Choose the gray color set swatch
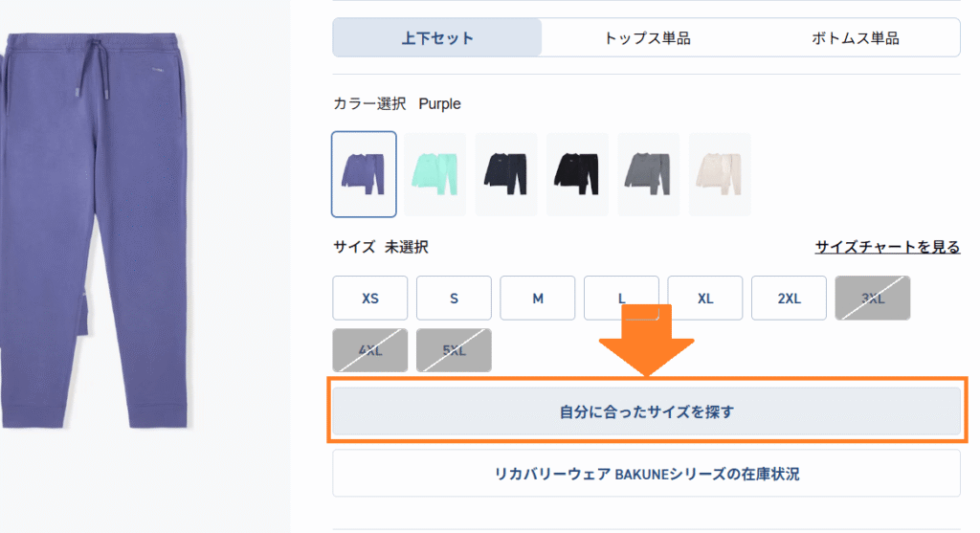This screenshot has height=533, width=980. coord(648,174)
